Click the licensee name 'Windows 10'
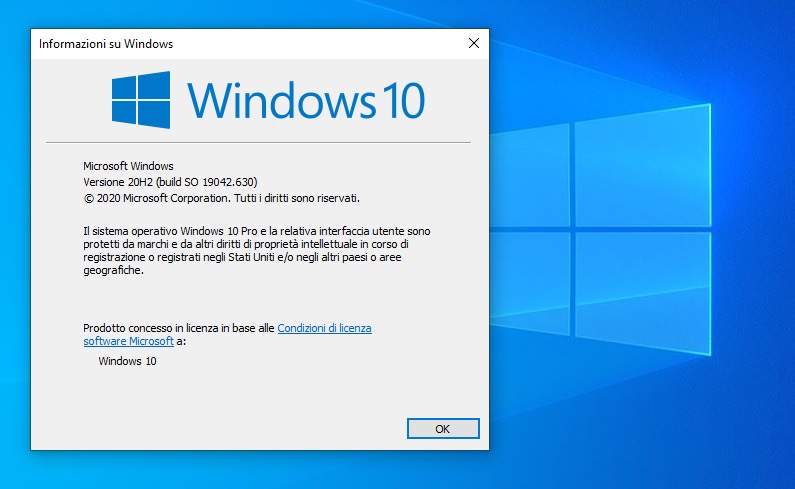This screenshot has width=795, height=489. pyautogui.click(x=127, y=361)
